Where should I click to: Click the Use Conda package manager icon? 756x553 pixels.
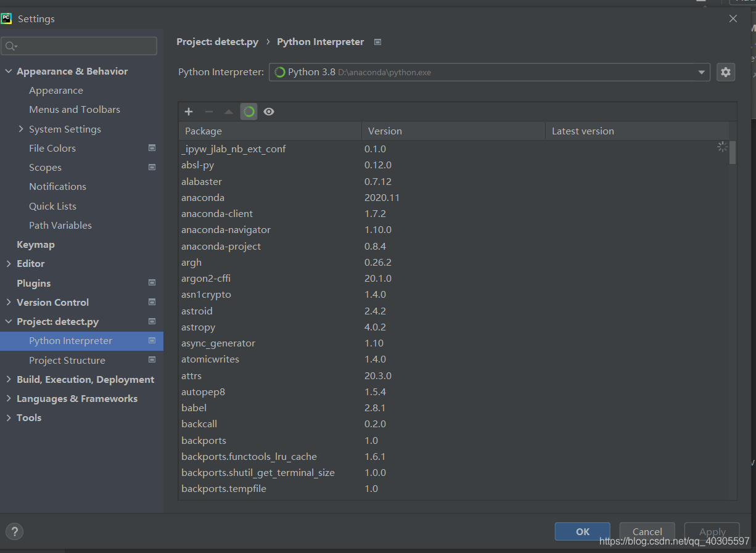249,112
